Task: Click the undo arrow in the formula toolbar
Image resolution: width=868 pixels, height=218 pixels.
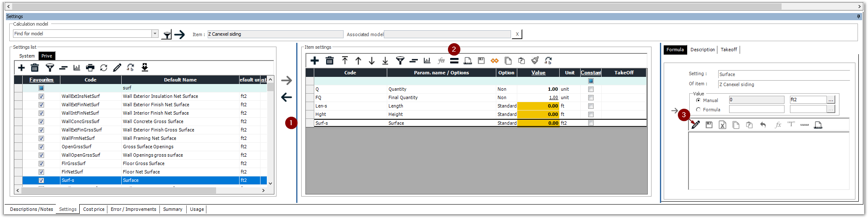Action: pyautogui.click(x=763, y=125)
